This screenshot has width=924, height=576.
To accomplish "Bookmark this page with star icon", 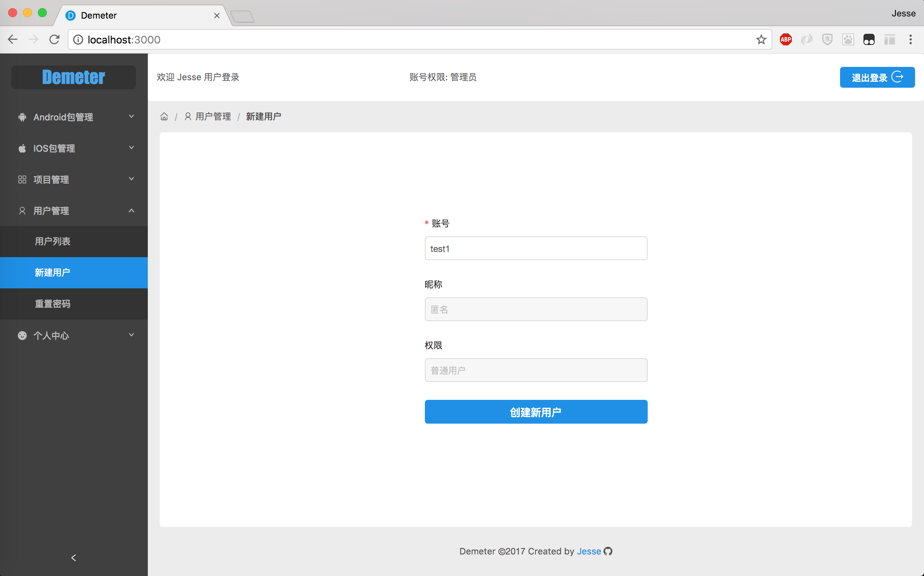I will click(x=761, y=40).
